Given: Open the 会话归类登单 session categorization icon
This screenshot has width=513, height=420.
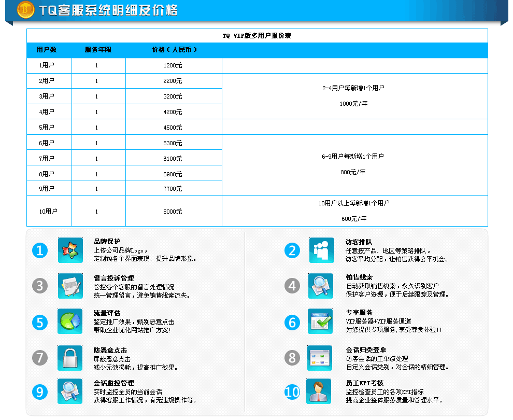Looking at the screenshot, I should coord(321,358).
